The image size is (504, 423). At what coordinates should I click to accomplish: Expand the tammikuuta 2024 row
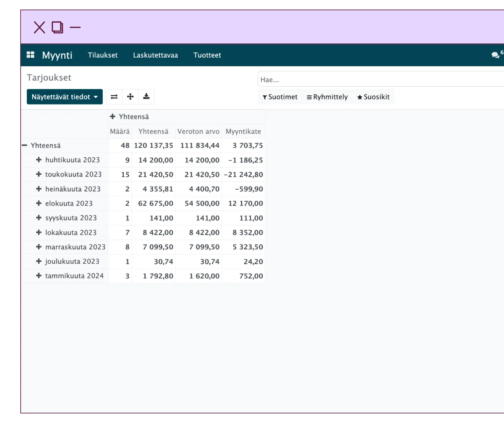[x=39, y=276]
